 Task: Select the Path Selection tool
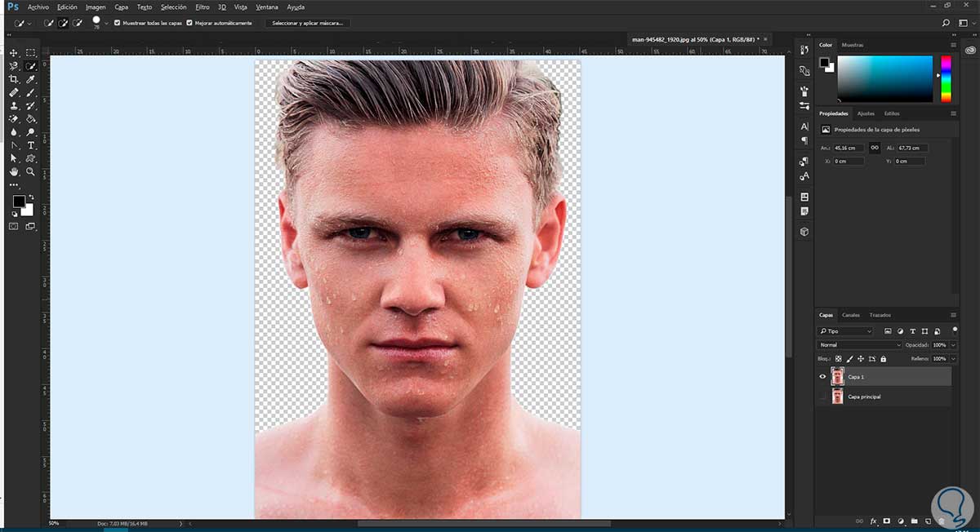pos(13,158)
